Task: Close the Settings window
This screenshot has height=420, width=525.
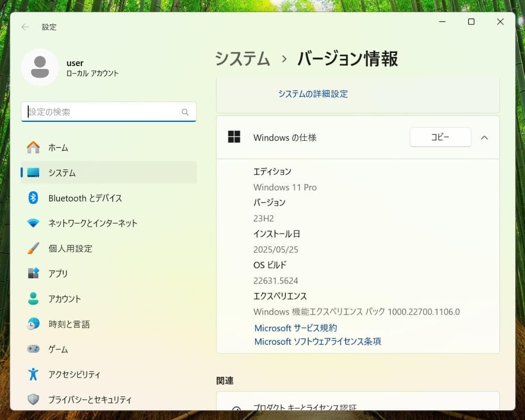Action: pyautogui.click(x=500, y=22)
